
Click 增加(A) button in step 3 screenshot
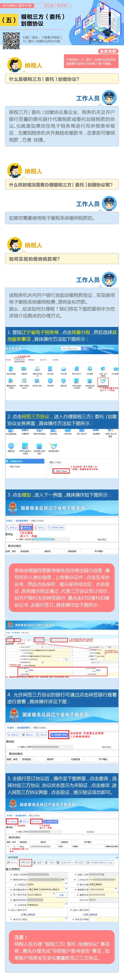click(x=26, y=528)
